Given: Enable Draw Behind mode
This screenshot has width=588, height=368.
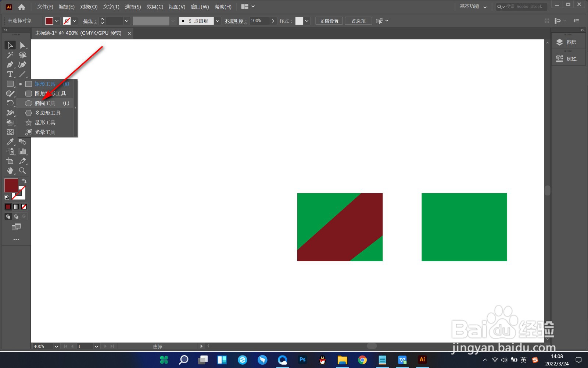Looking at the screenshot, I should pyautogui.click(x=16, y=216).
